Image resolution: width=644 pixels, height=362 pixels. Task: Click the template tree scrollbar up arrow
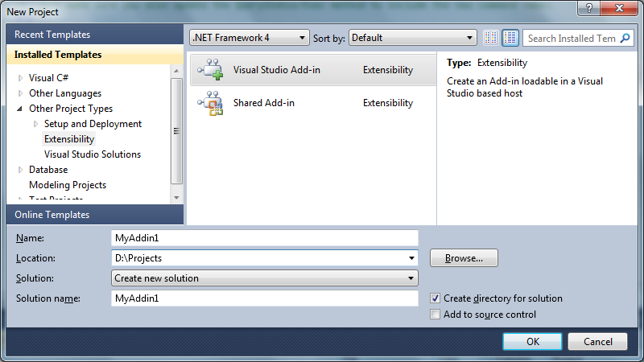pyautogui.click(x=176, y=71)
